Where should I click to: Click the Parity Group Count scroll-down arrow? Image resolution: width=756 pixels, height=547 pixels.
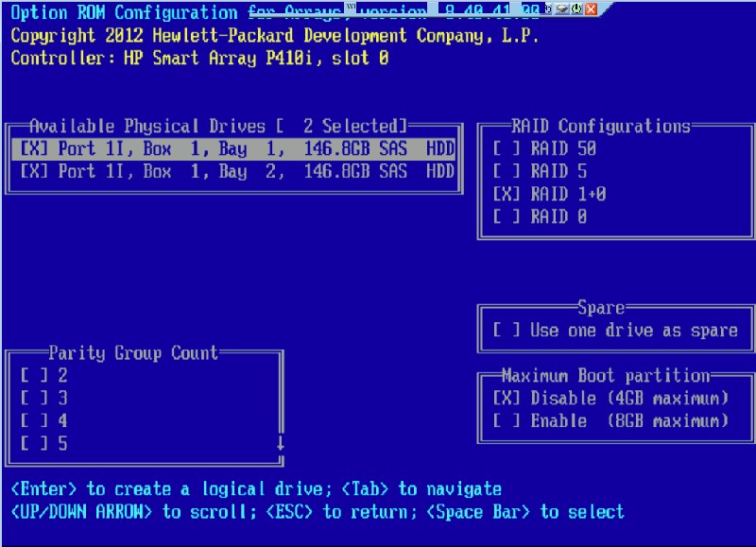280,443
